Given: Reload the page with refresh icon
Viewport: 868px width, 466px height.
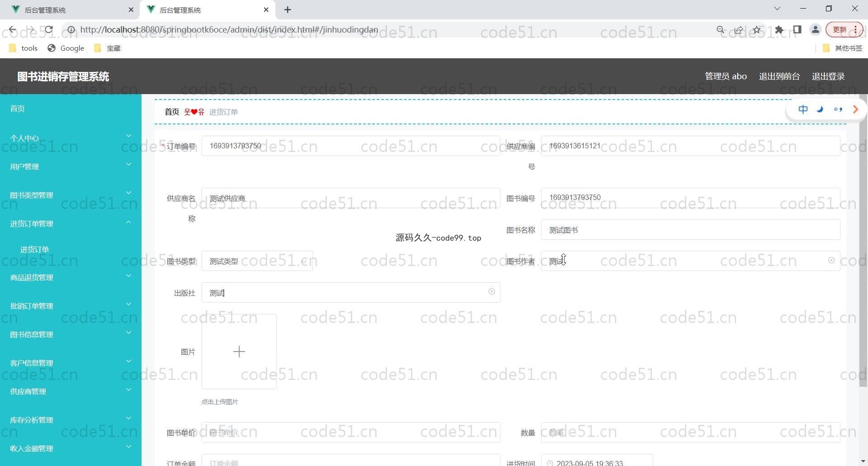Looking at the screenshot, I should click(49, 30).
